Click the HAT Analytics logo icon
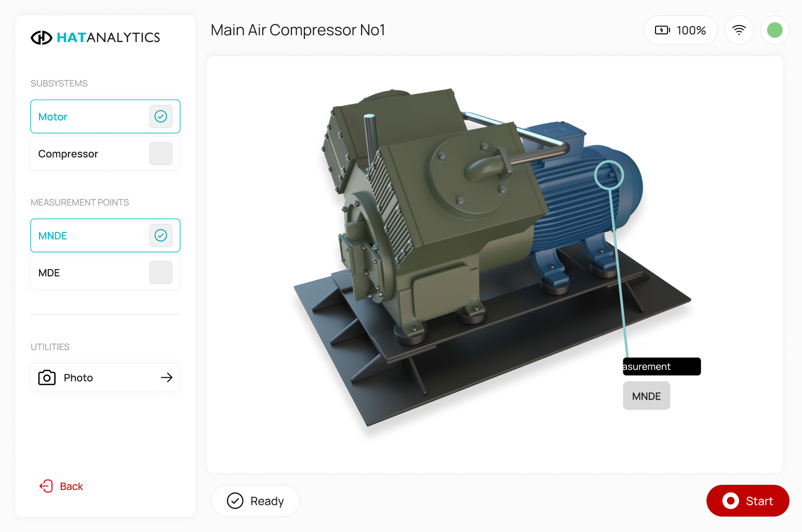The width and height of the screenshot is (802, 532). (x=42, y=37)
